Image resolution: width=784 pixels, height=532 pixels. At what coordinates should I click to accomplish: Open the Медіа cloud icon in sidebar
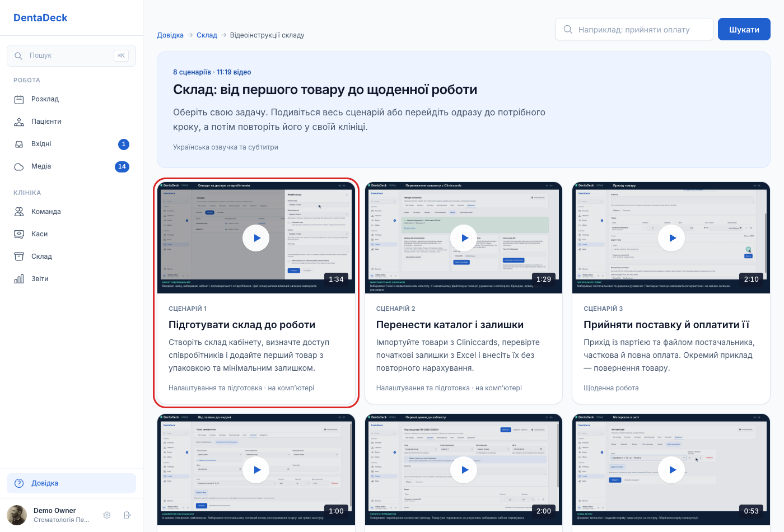(19, 167)
